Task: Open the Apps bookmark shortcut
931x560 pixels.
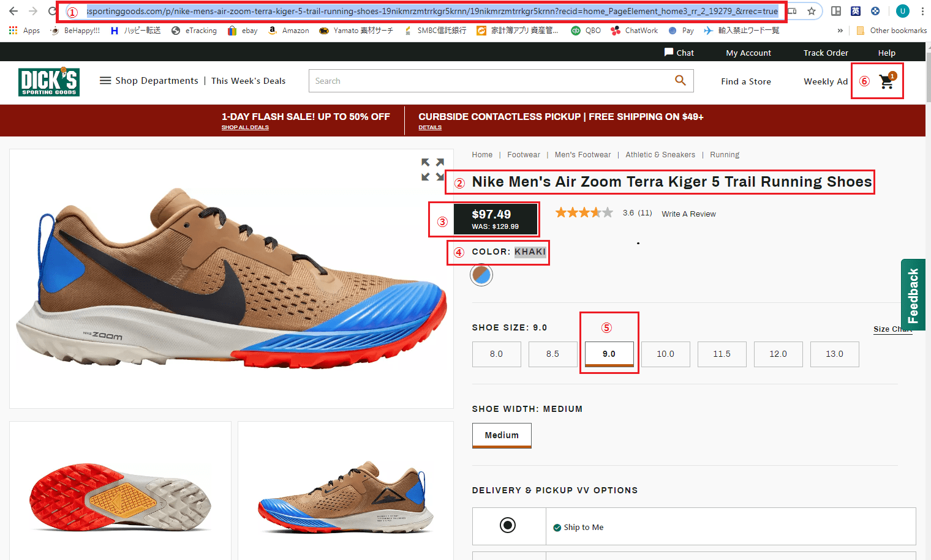Action: tap(24, 31)
